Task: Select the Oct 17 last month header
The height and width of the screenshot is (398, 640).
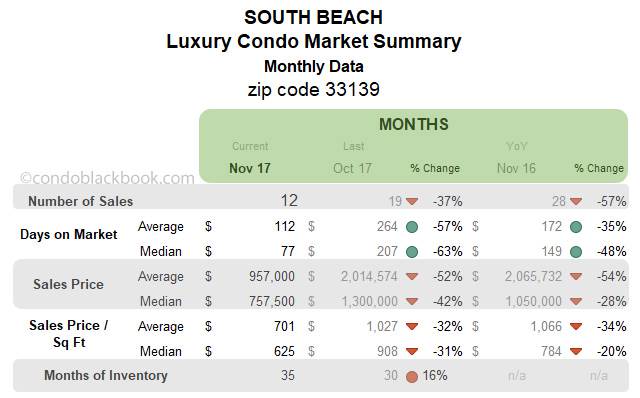Action: (x=352, y=168)
